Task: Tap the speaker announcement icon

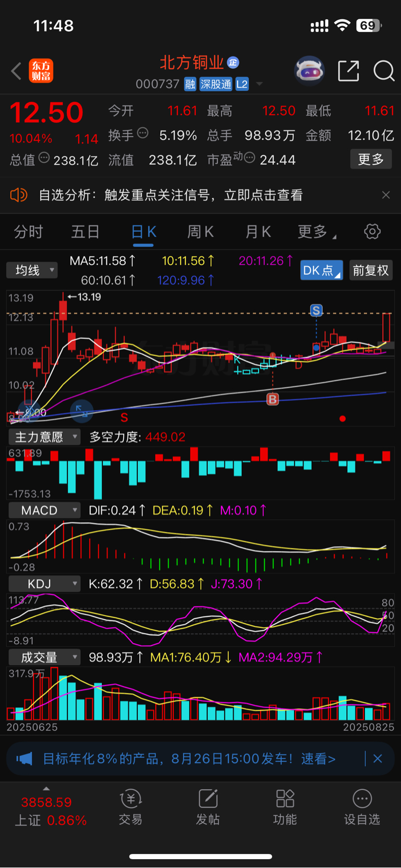Action: [x=18, y=195]
